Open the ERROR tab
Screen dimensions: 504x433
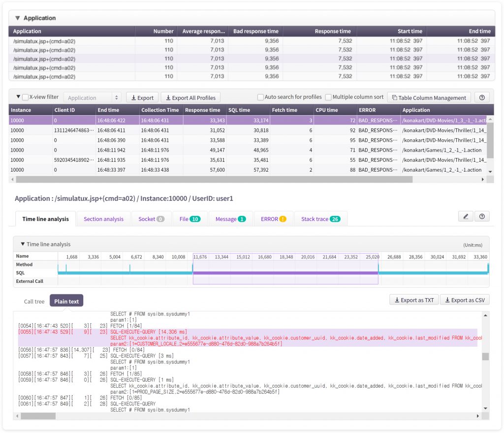[x=274, y=219]
